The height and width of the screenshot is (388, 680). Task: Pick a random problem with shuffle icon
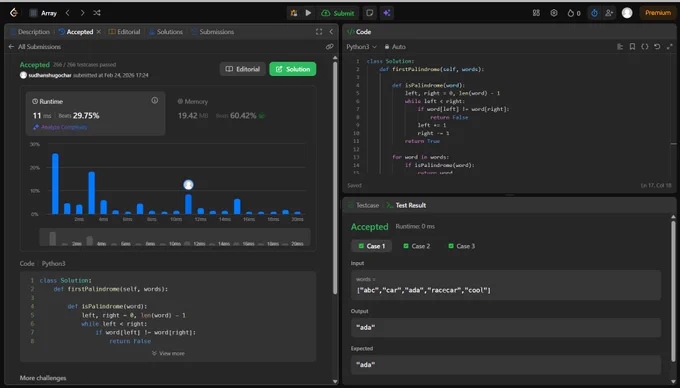pyautogui.click(x=97, y=13)
